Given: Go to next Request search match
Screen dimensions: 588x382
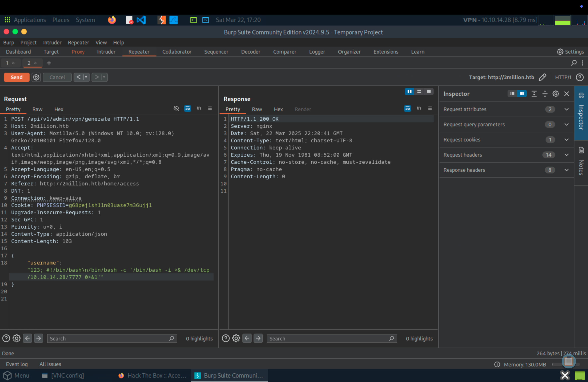Looking at the screenshot, I should (x=39, y=338).
